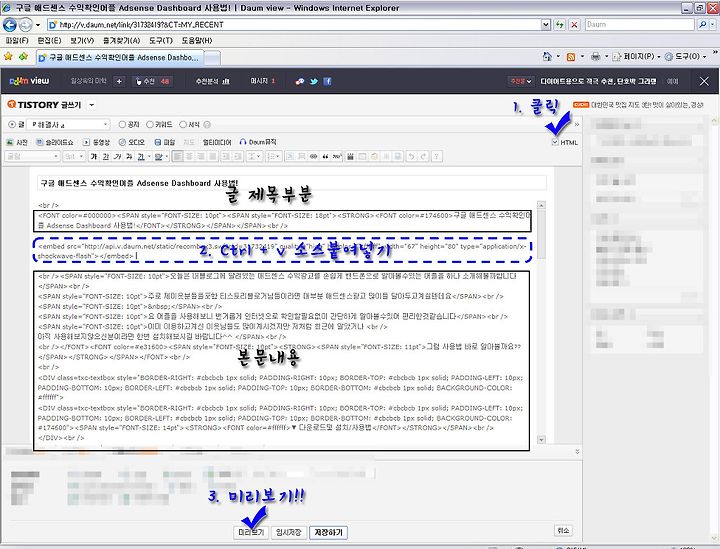Click the RSS feeds icon
The image size is (720, 549).
(x=571, y=57)
